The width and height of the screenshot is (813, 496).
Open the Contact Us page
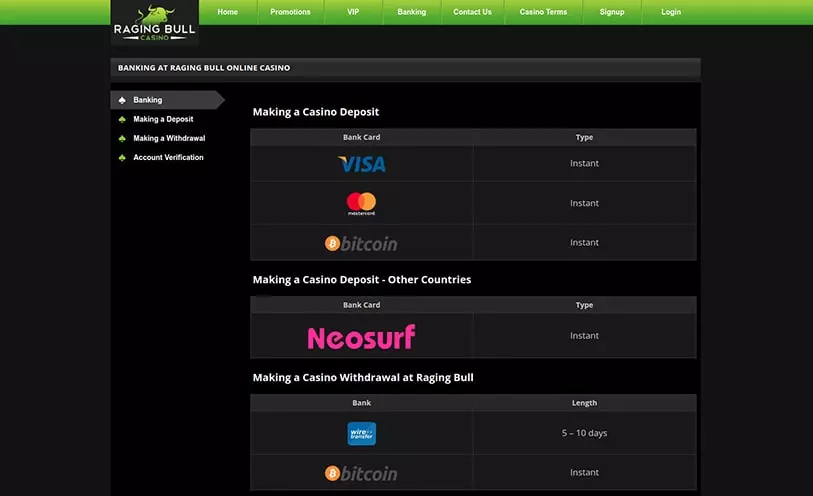point(472,12)
